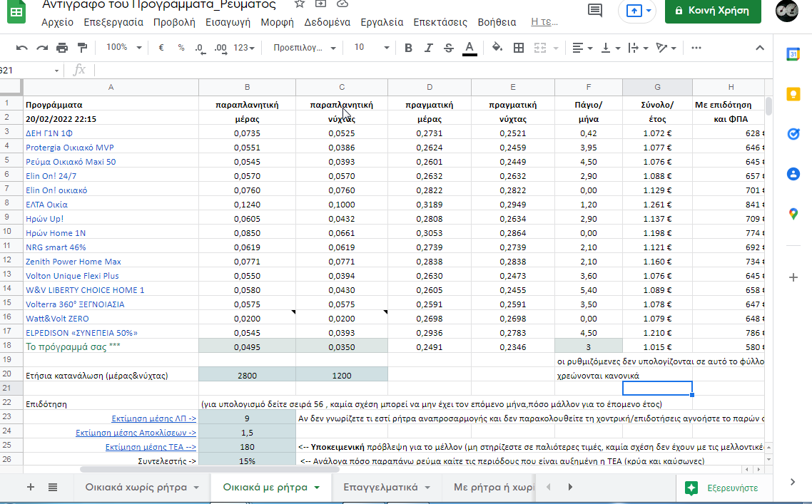Screen dimensions: 812x504
Task: Open Google Calendar side panel
Action: pyautogui.click(x=793, y=53)
